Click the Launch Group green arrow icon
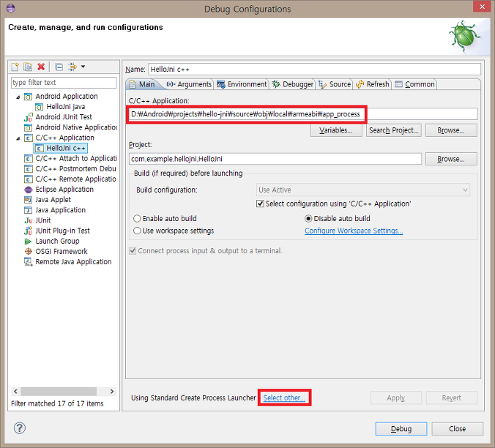 (x=29, y=242)
